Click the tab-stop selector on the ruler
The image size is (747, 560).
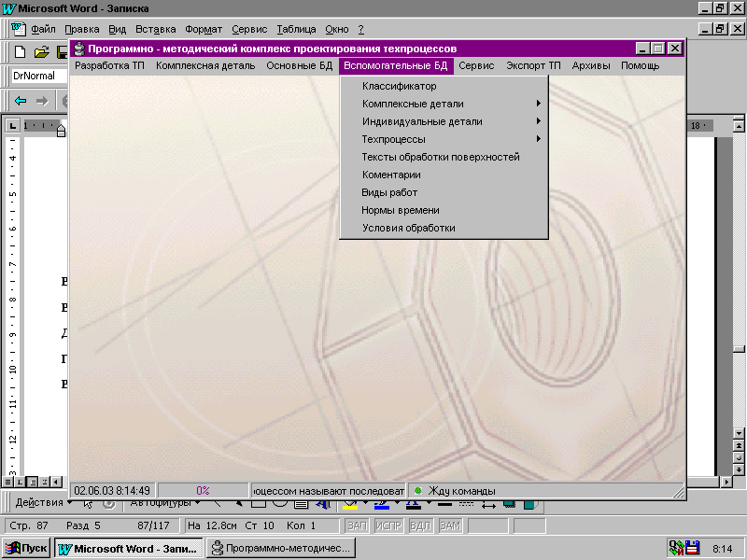(12, 126)
